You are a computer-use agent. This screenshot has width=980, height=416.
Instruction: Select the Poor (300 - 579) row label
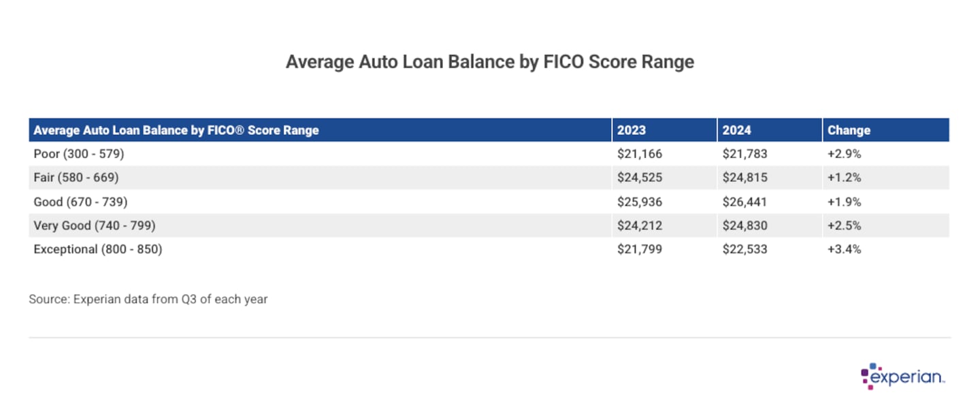[79, 154]
